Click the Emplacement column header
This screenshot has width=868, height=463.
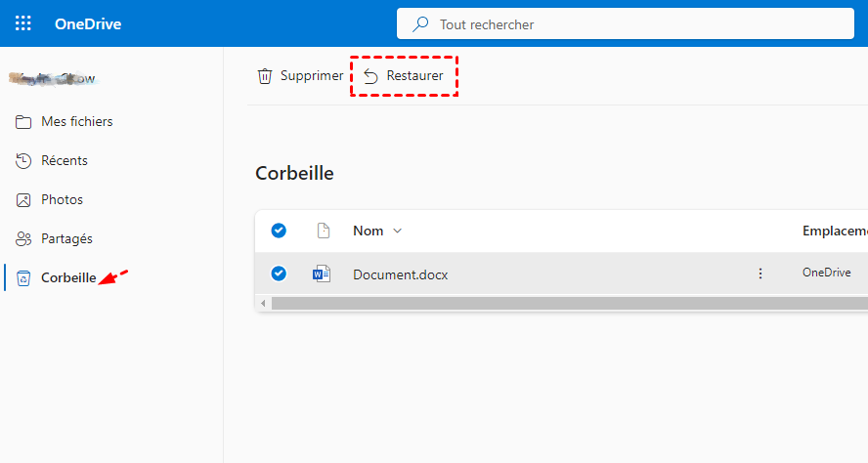tap(834, 231)
